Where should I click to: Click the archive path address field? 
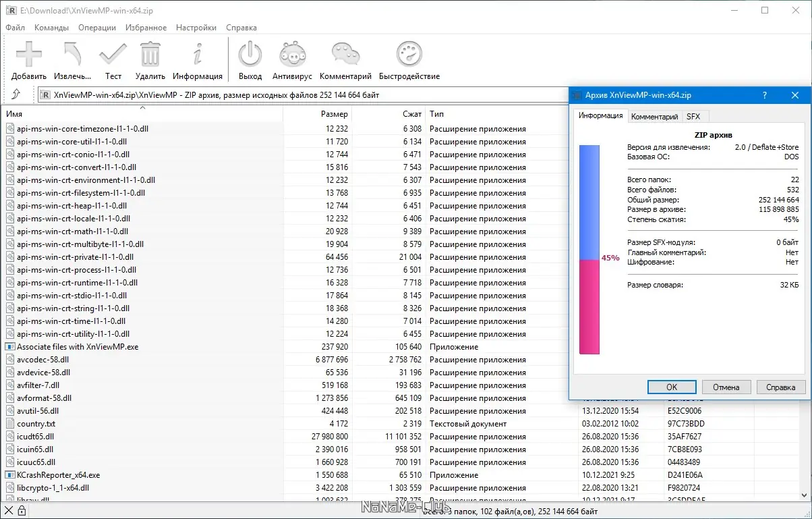tap(303, 95)
